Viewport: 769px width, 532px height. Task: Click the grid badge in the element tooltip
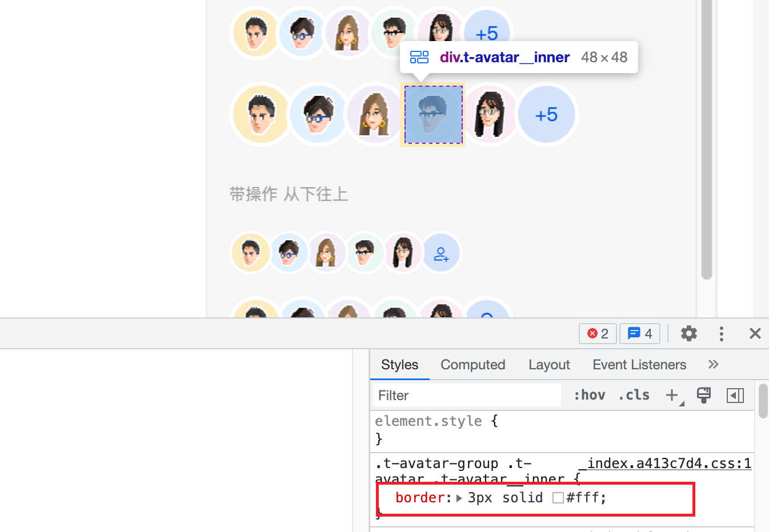[419, 57]
